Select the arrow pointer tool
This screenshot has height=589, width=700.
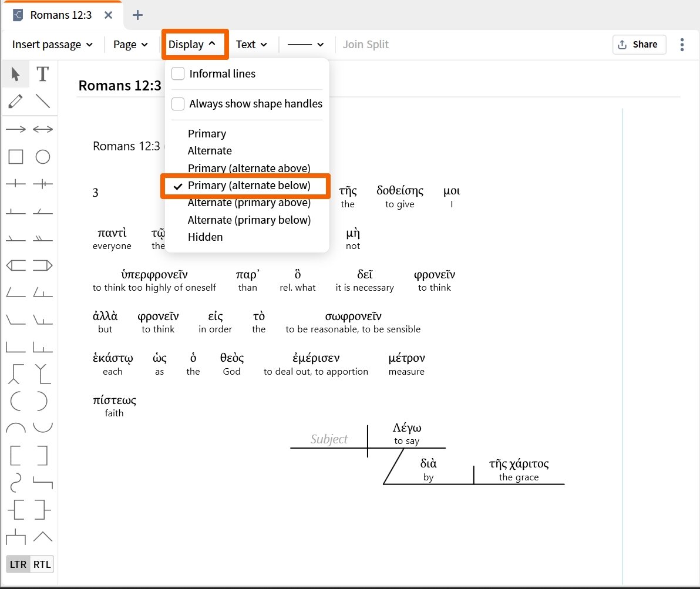[x=16, y=74]
